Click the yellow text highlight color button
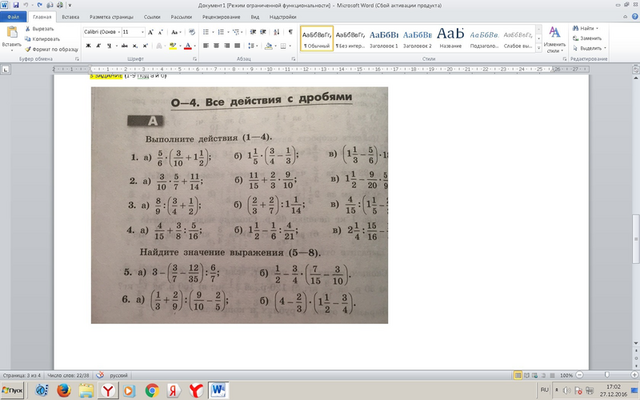This screenshot has width=640, height=400. click(173, 46)
